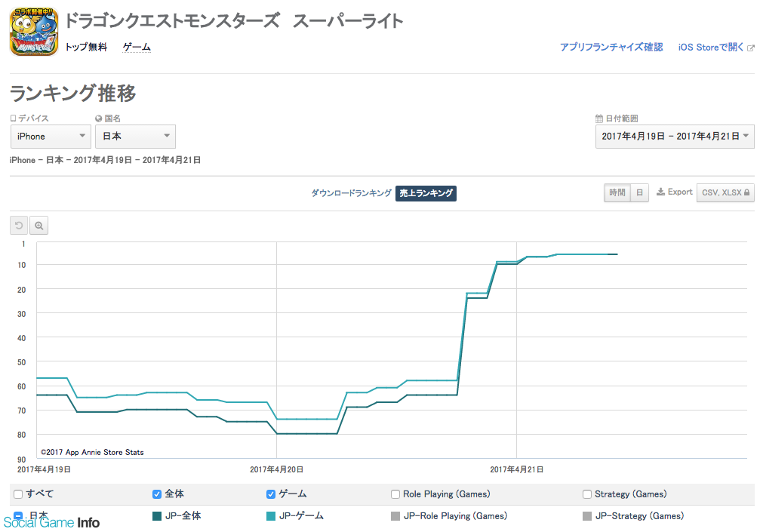Click the ゲーム category link
Screen dimensions: 760x532
pyautogui.click(x=137, y=47)
